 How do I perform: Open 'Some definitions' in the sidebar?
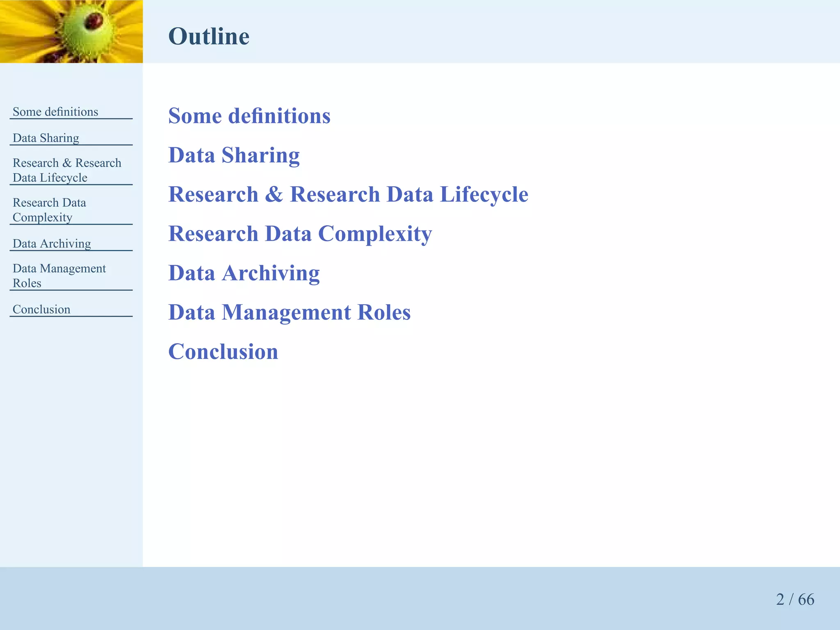[55, 112]
